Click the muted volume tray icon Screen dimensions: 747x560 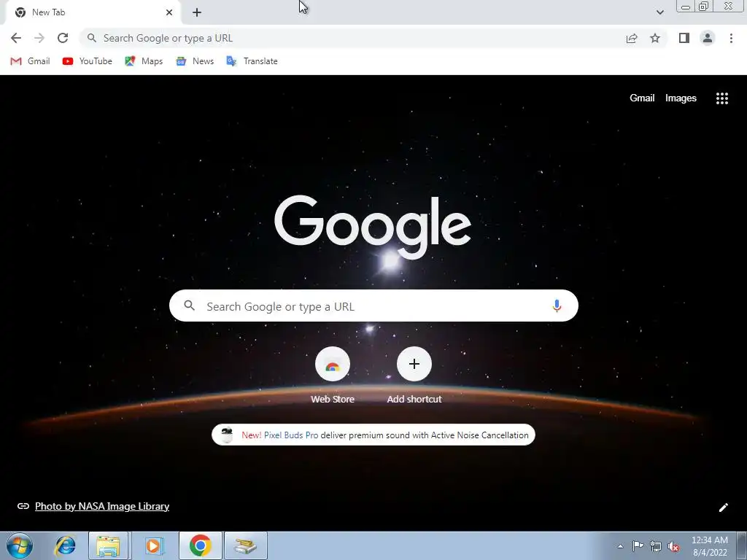pos(673,546)
